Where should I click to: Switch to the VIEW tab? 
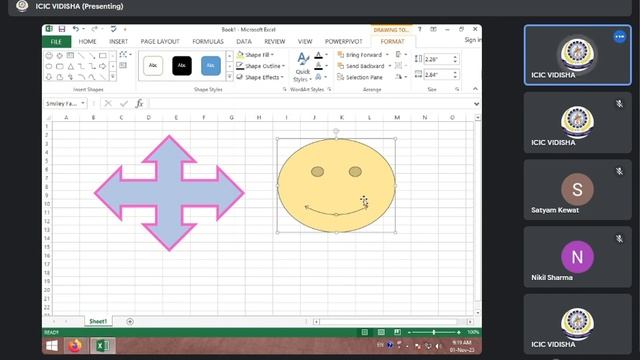pyautogui.click(x=305, y=42)
